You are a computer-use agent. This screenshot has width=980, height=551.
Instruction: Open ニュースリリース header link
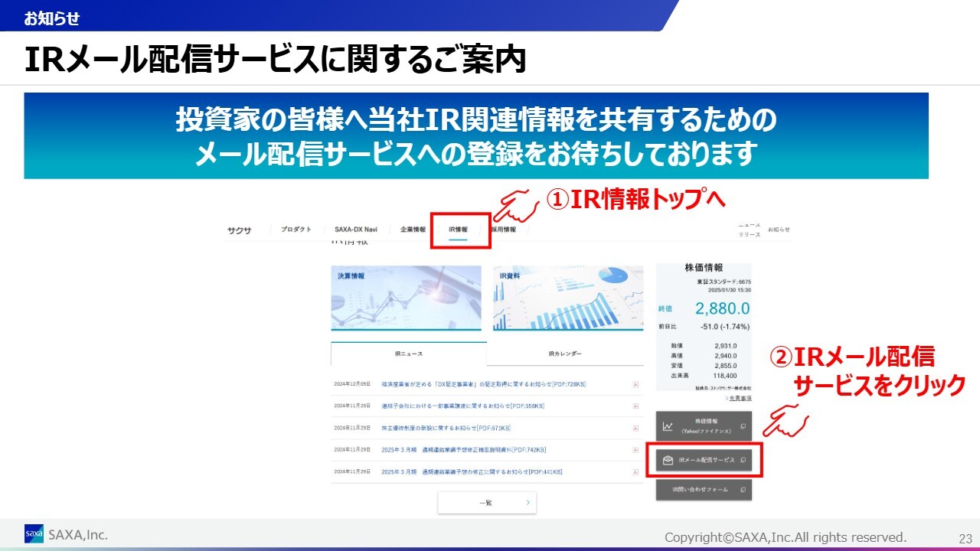750,230
